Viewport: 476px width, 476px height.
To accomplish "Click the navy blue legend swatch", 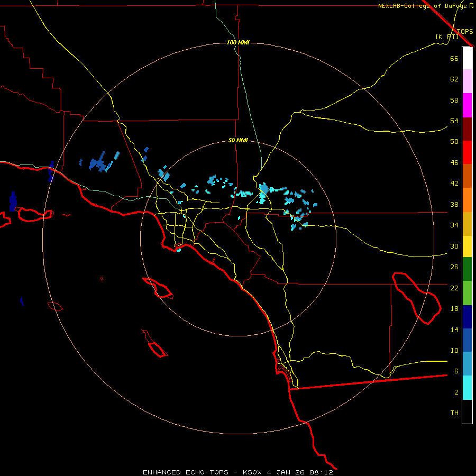I will point(467,317).
